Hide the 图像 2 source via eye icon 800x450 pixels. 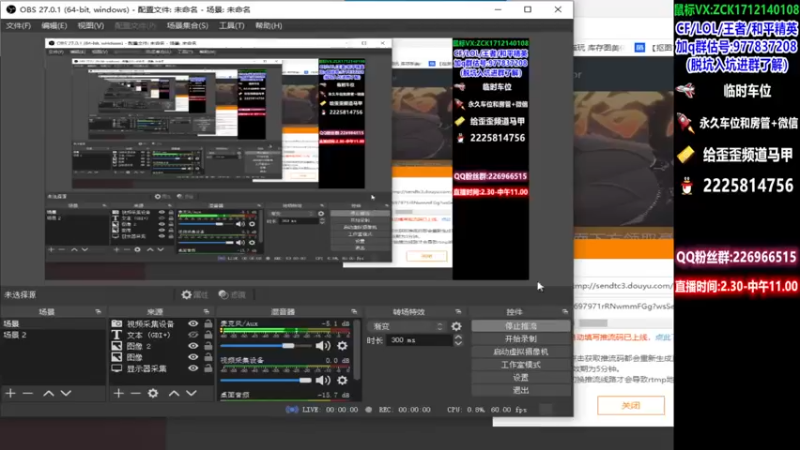(x=193, y=346)
